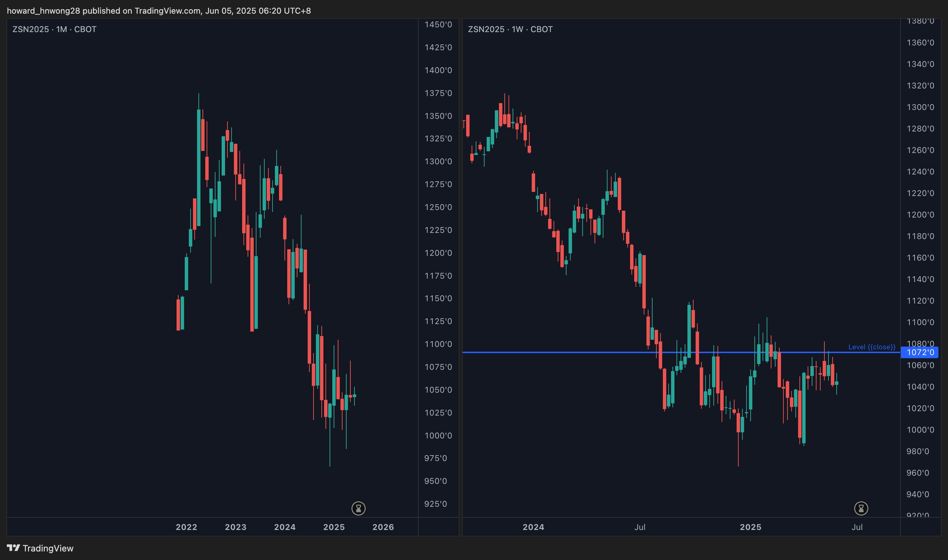Select the ZSN2025 1M CBOT chart title
Viewport: 948px width, 560px height.
(54, 29)
